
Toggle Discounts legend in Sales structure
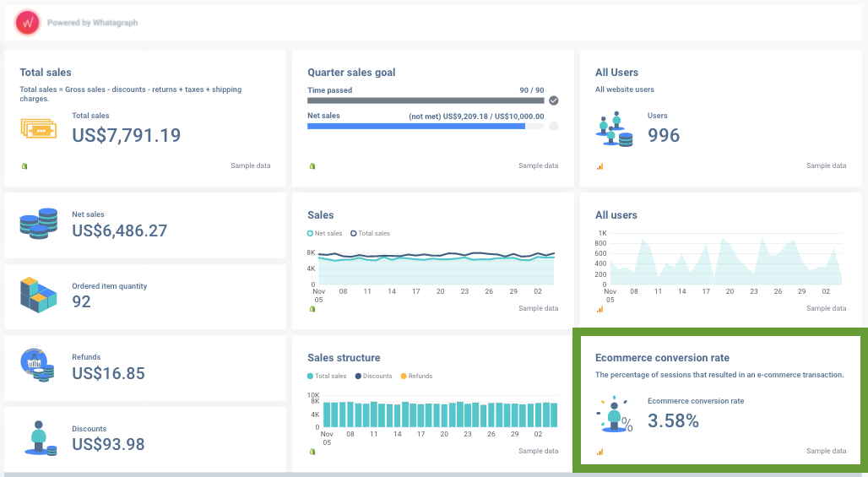[374, 377]
